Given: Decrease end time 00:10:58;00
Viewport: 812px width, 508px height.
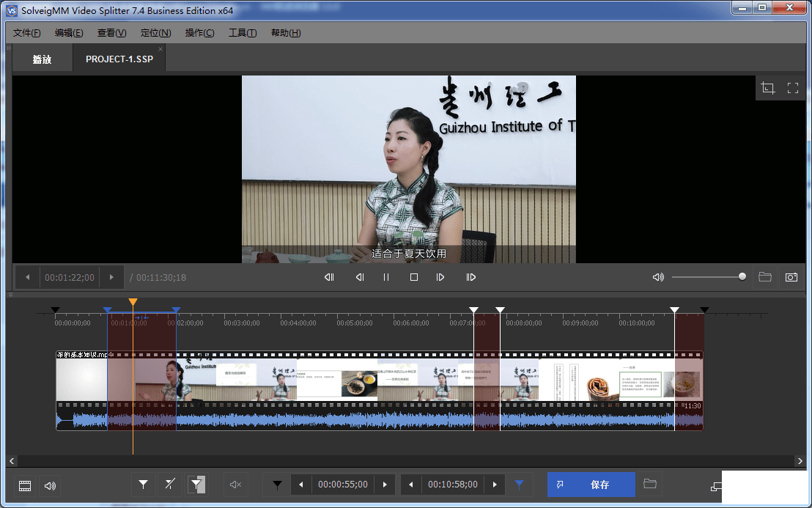Looking at the screenshot, I should [411, 485].
